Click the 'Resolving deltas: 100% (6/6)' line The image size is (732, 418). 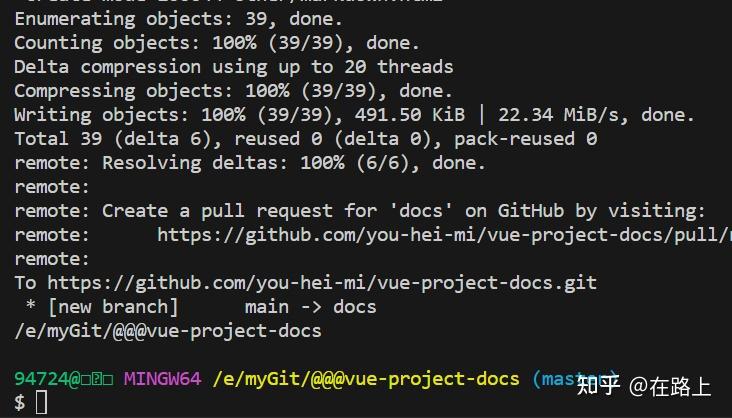pos(249,163)
